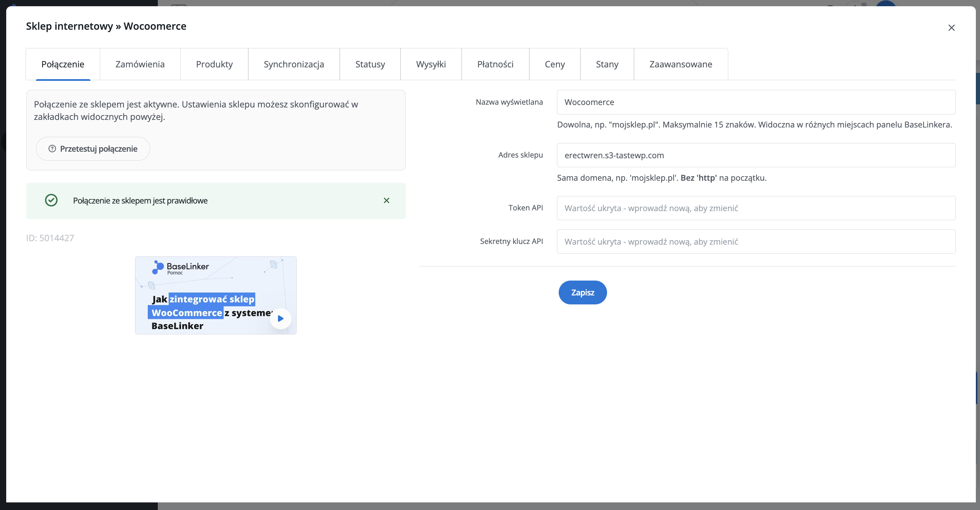Screen dimensions: 980x510
Task: Click the green checkmark success icon
Action: tap(51, 200)
